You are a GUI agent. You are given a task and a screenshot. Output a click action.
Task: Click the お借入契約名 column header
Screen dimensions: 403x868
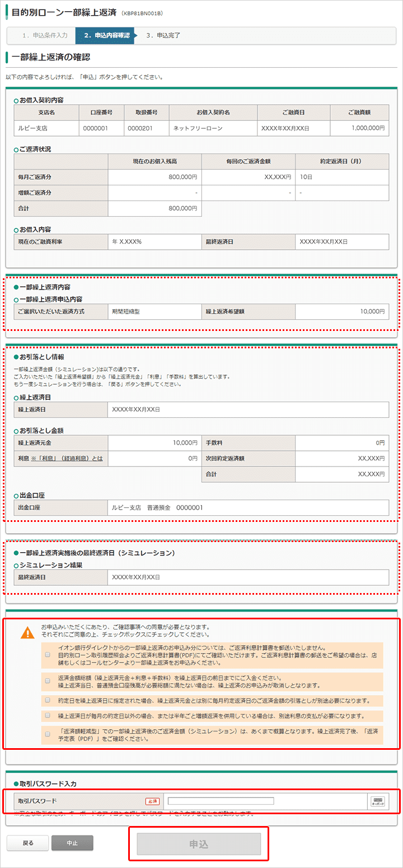pyautogui.click(x=213, y=112)
